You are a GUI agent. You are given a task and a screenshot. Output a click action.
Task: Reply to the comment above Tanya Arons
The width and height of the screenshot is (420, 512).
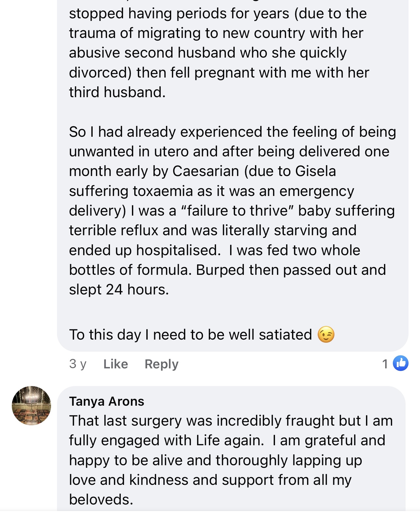pyautogui.click(x=161, y=364)
